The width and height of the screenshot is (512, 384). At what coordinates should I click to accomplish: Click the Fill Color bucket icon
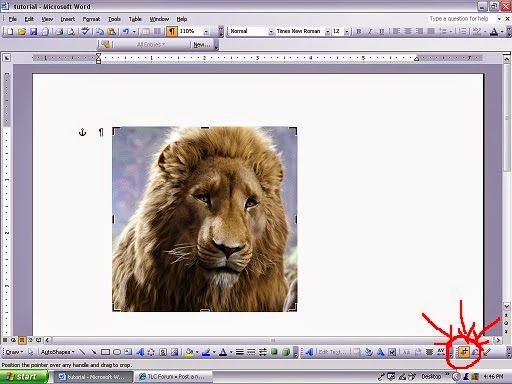coord(189,352)
